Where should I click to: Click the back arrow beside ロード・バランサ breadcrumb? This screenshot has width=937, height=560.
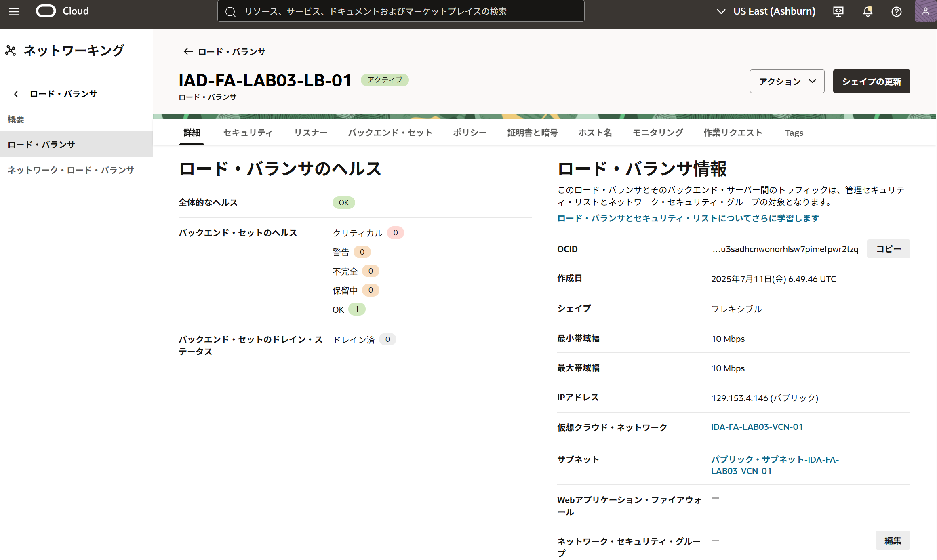(x=187, y=51)
